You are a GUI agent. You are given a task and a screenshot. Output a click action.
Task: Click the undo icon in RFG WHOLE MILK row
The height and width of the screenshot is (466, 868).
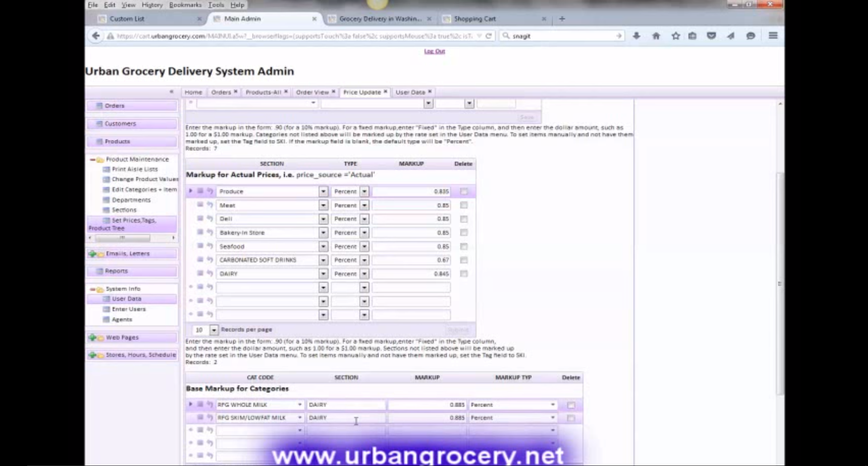click(210, 404)
